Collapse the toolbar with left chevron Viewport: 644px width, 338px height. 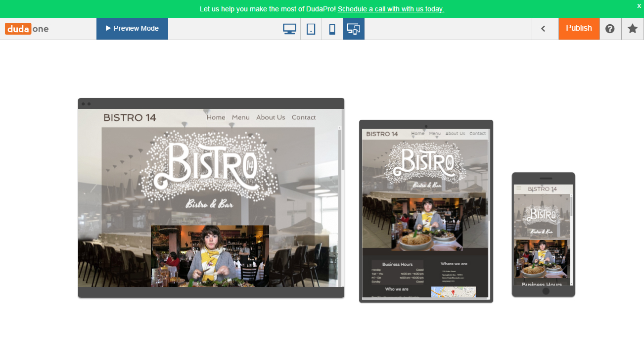(545, 28)
